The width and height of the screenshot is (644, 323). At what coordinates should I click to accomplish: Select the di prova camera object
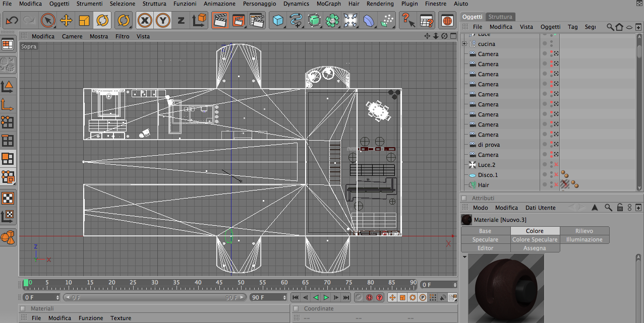tap(489, 145)
